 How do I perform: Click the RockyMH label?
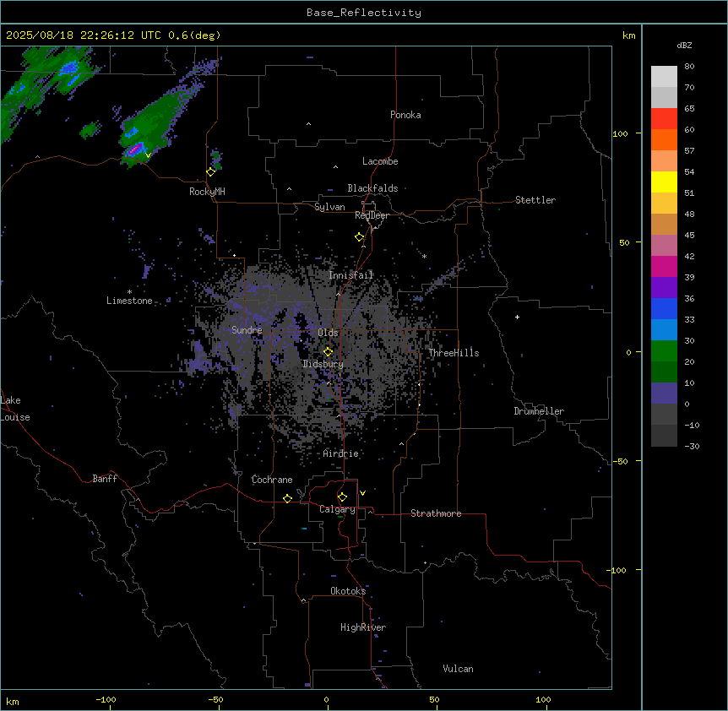click(x=207, y=192)
